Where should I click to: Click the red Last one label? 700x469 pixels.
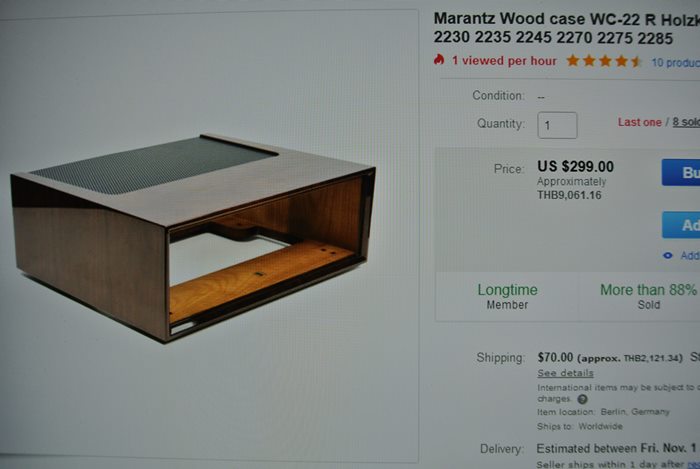639,122
